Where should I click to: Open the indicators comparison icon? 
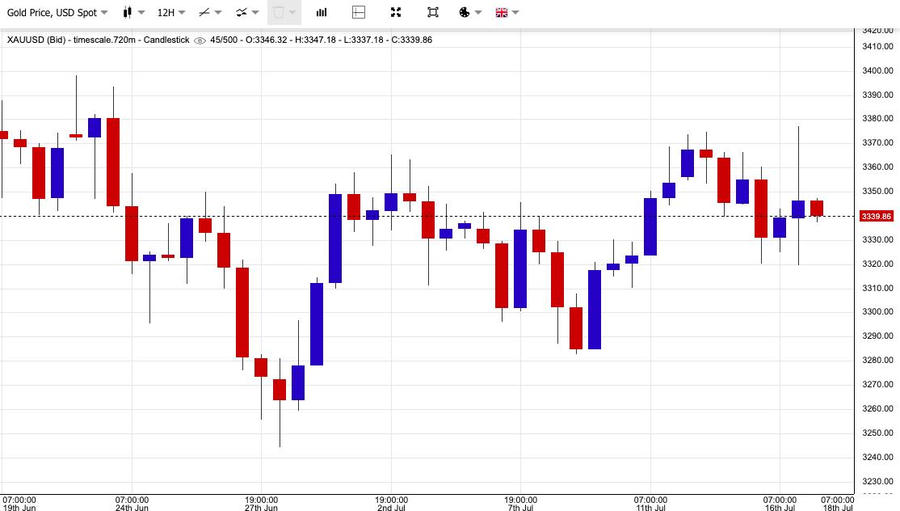[x=241, y=12]
